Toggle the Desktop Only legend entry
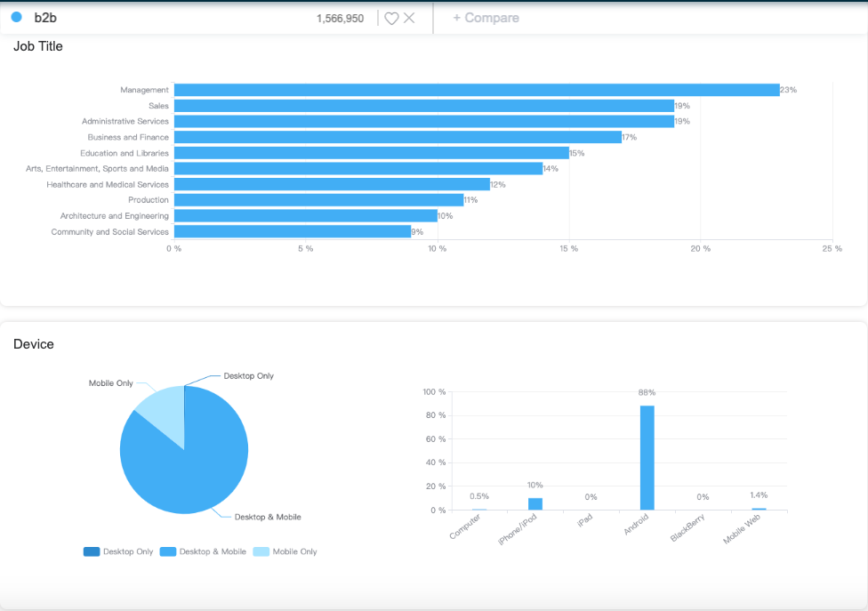Viewport: 868px width, 611px height. click(118, 551)
